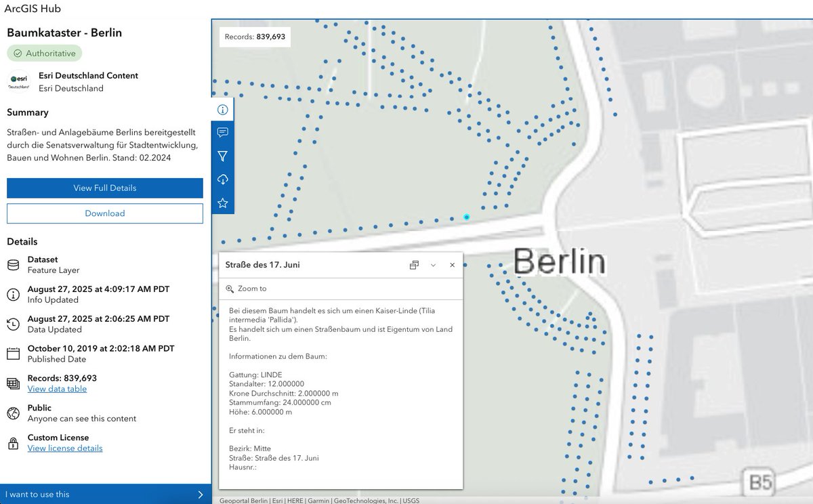Viewport: 813px width, 504px height.
Task: Click the Esri Deutschland logo avatar
Action: coord(18,81)
